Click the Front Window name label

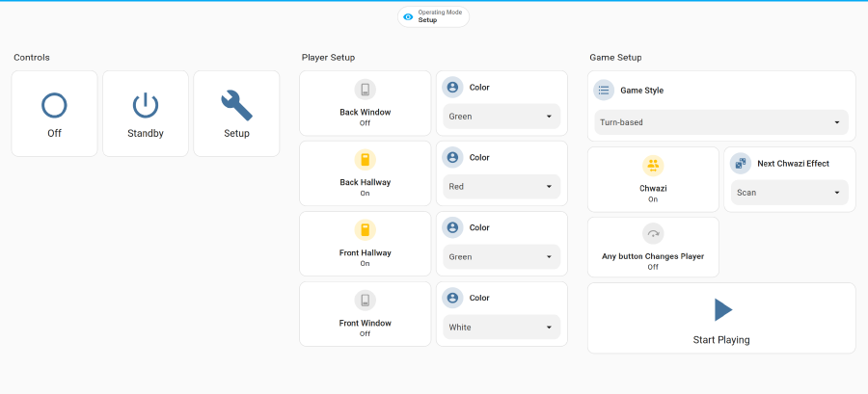(366, 324)
